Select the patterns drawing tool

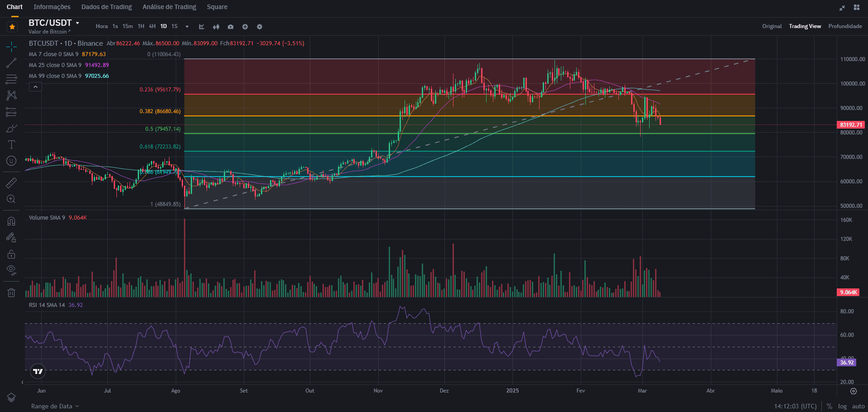[x=12, y=96]
